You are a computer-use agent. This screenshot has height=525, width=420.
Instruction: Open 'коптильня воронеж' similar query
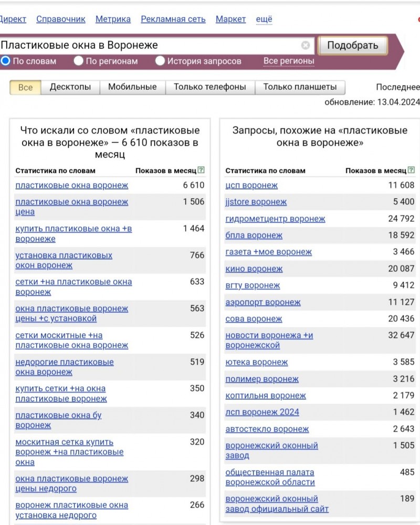pyautogui.click(x=266, y=395)
